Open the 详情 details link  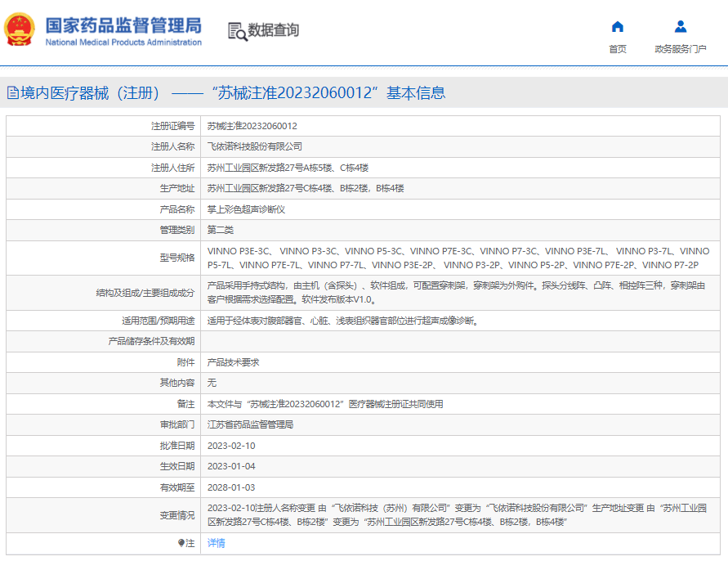217,543
